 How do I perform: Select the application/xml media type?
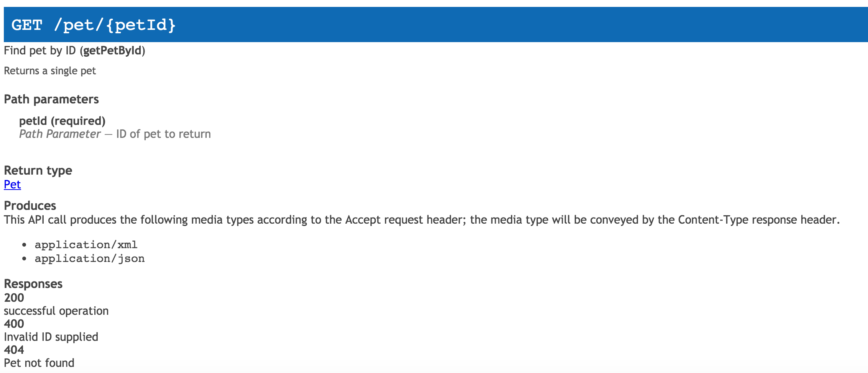pyautogui.click(x=86, y=245)
